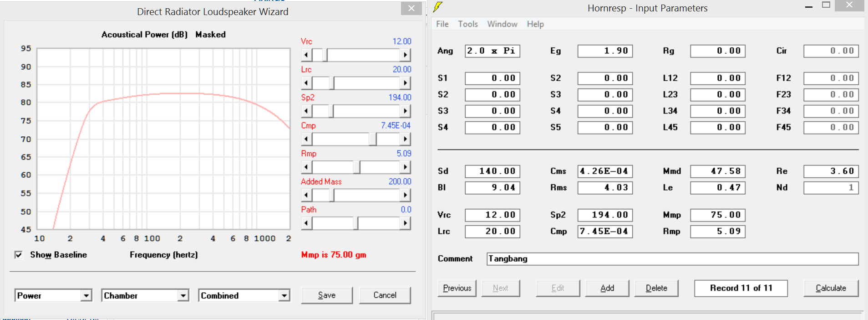Click the Bl field showing 9.04

(492, 188)
